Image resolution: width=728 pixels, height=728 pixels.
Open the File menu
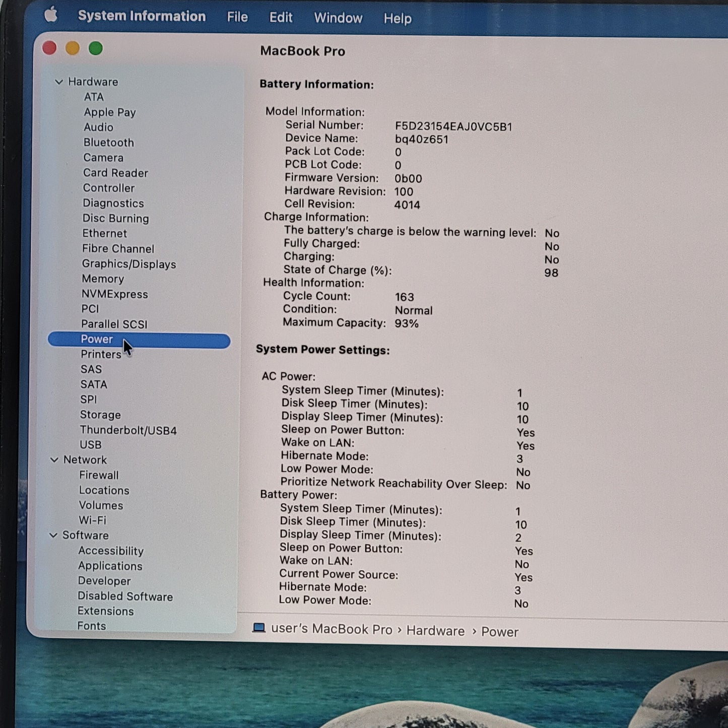[x=237, y=17]
